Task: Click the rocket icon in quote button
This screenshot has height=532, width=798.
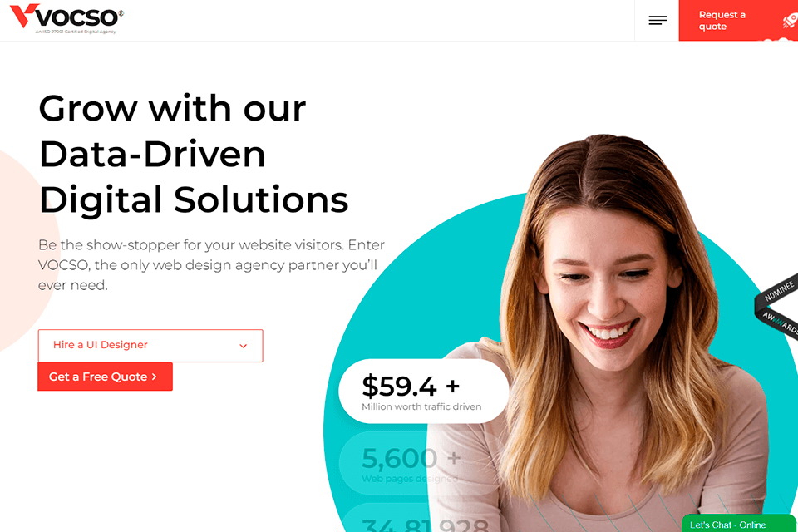Action: coord(790,21)
